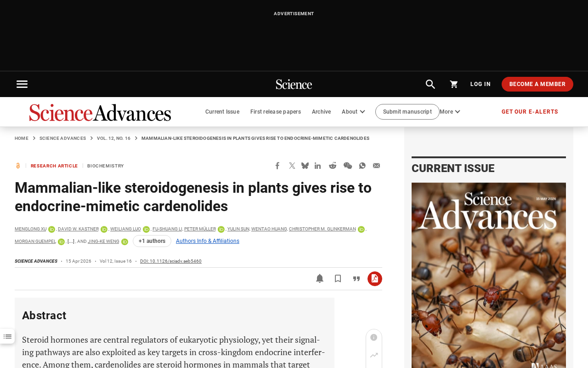This screenshot has width=588, height=368.
Task: Open author Fu-Shuang Li
Action: 167,229
